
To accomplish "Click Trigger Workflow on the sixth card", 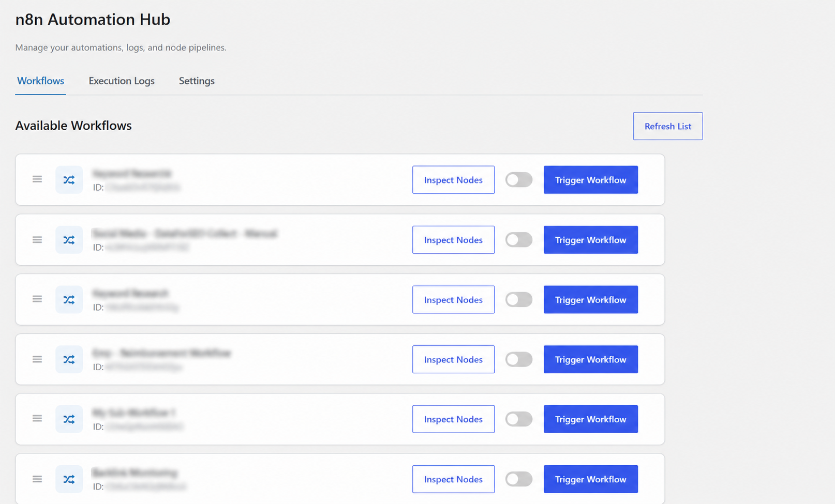I will coord(590,479).
